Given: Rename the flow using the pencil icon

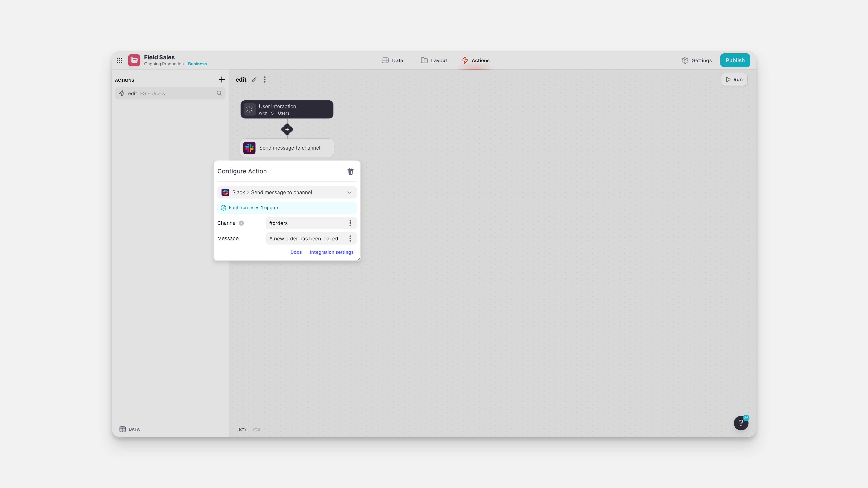Looking at the screenshot, I should pyautogui.click(x=254, y=79).
